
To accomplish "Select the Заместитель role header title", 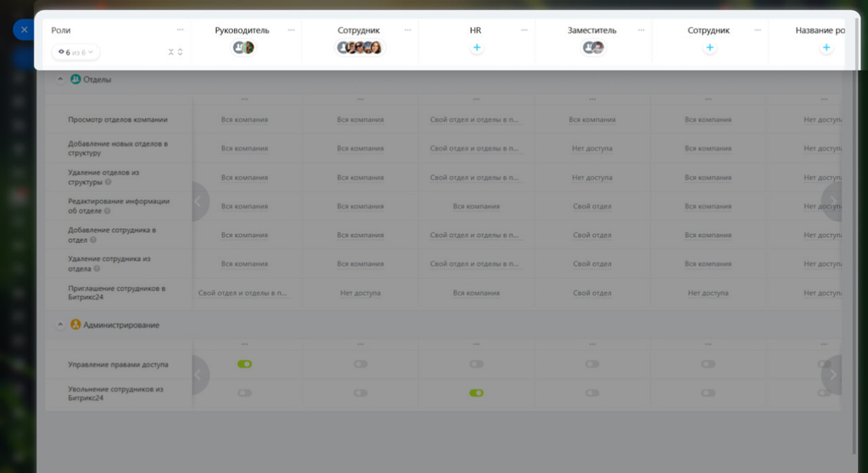I will click(592, 30).
